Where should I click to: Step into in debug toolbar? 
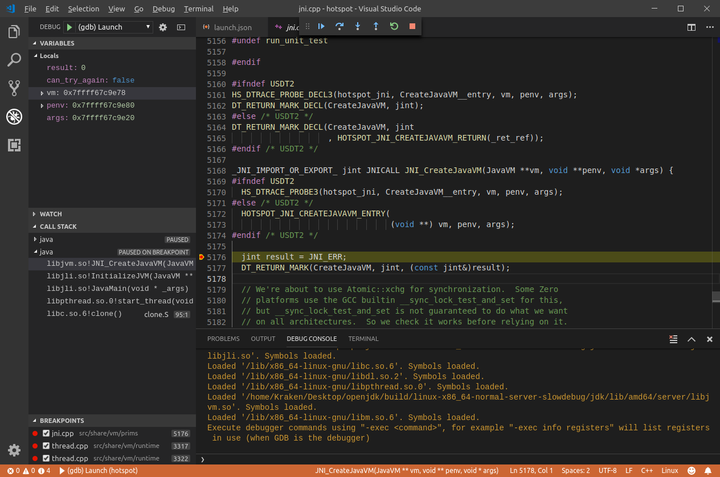coord(358,26)
